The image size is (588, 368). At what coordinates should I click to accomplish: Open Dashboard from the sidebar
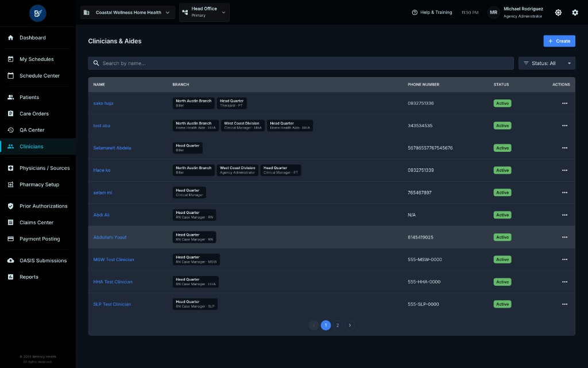(37, 37)
